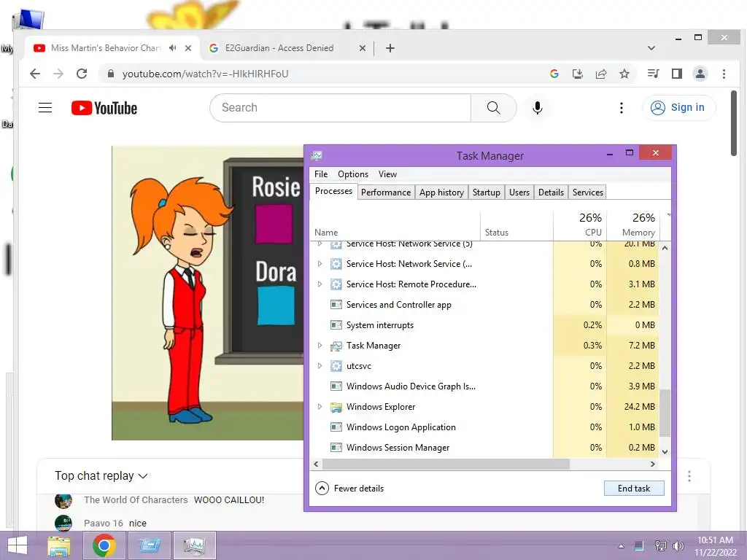Select Windows Audio Device Graph Isolation row

(x=484, y=386)
